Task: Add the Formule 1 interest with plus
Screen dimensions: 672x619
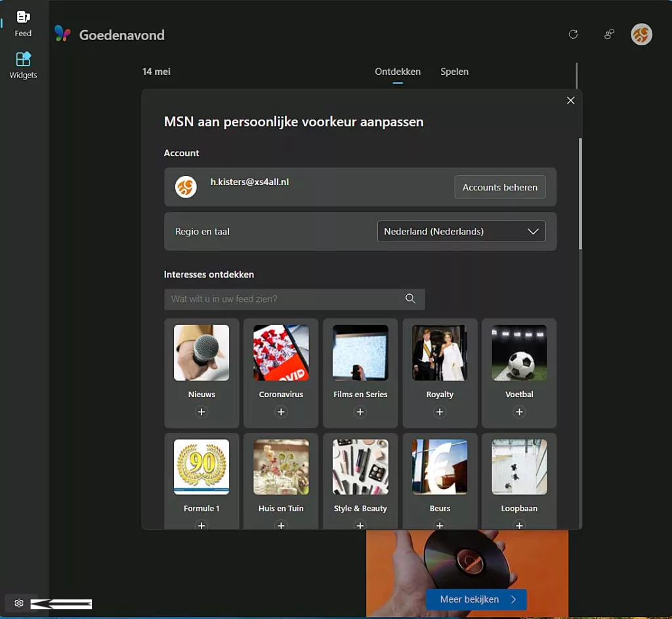Action: point(201,525)
